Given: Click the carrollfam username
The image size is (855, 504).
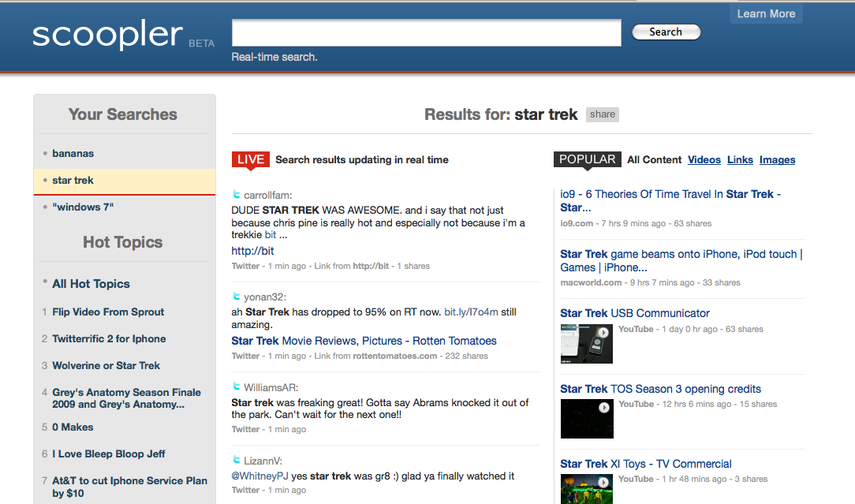Looking at the screenshot, I should coord(267,196).
